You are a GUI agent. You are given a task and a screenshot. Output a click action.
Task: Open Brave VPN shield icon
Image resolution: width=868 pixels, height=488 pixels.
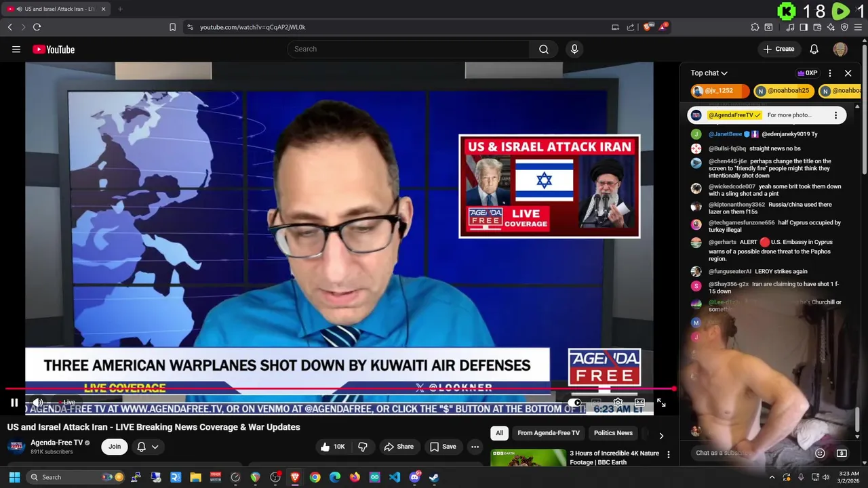pos(844,27)
